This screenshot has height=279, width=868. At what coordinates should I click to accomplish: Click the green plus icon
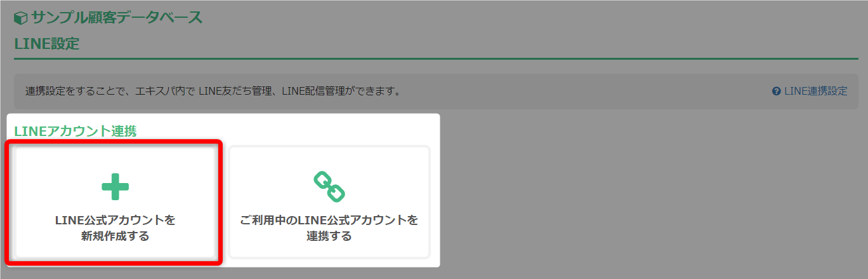(x=115, y=187)
